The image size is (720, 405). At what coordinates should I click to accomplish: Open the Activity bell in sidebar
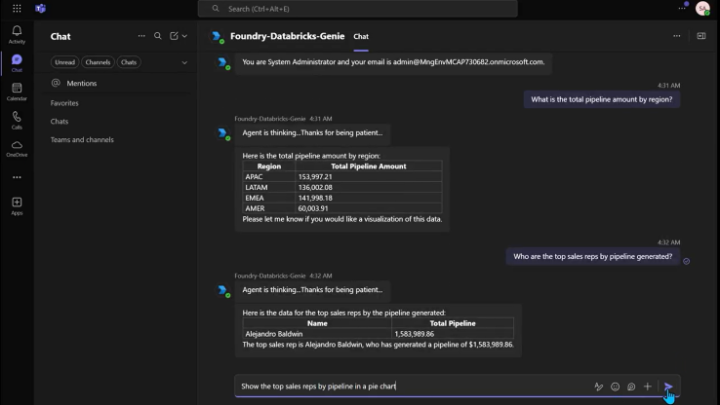click(x=17, y=34)
